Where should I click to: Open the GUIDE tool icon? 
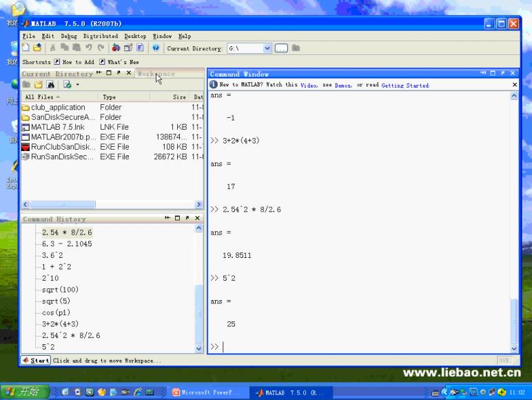click(128, 48)
